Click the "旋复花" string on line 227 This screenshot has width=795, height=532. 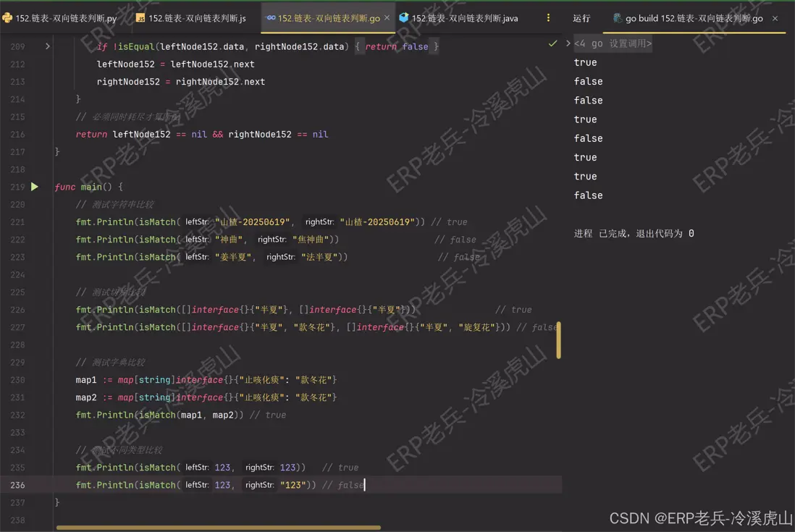tap(476, 327)
